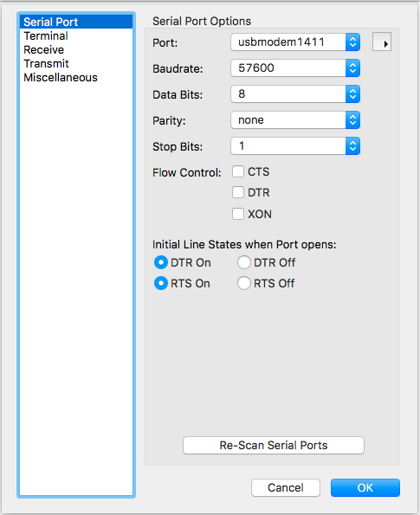Click the Re-Scan Serial Ports button
The width and height of the screenshot is (420, 515).
(274, 446)
